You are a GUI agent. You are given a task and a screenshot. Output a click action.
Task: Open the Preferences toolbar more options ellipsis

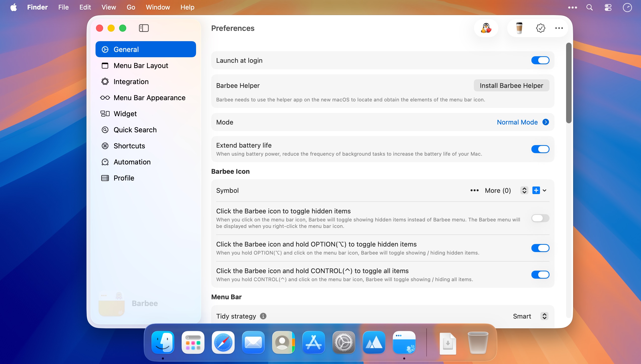click(559, 28)
